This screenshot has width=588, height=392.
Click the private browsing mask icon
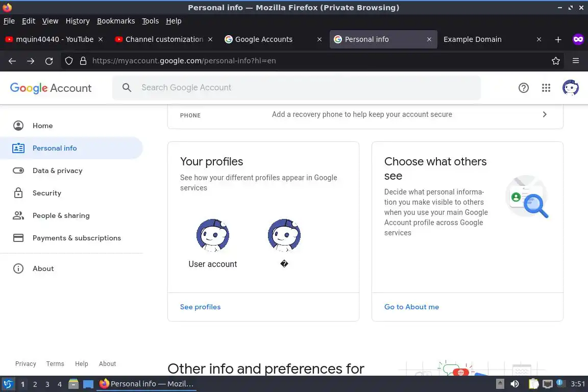578,39
